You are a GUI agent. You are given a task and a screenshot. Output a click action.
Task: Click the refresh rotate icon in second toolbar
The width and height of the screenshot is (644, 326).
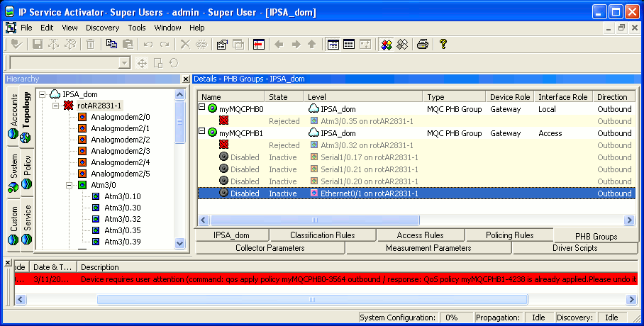(x=174, y=63)
